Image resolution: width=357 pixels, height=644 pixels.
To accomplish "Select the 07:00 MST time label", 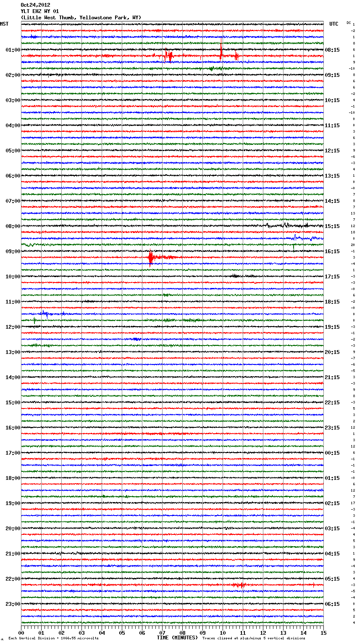I will (x=13, y=201).
